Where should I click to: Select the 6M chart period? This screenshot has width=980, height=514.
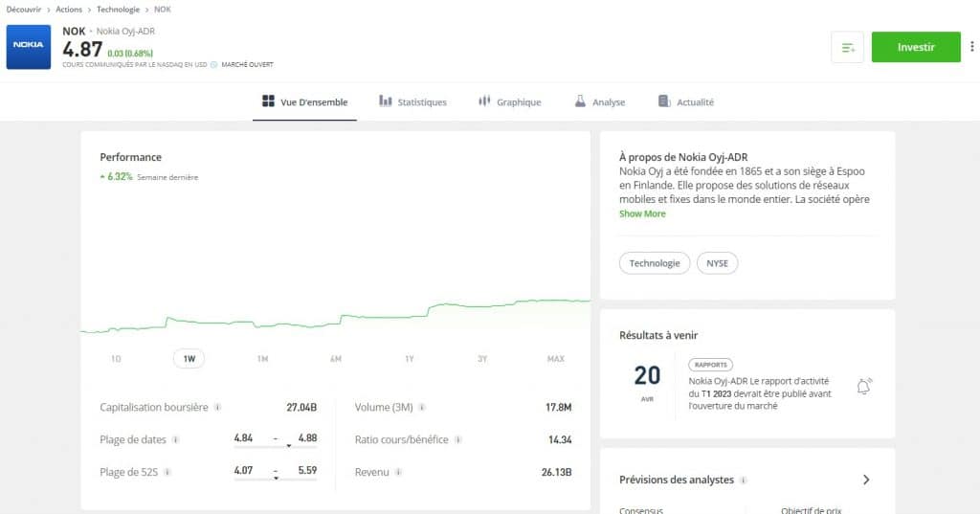pyautogui.click(x=336, y=359)
